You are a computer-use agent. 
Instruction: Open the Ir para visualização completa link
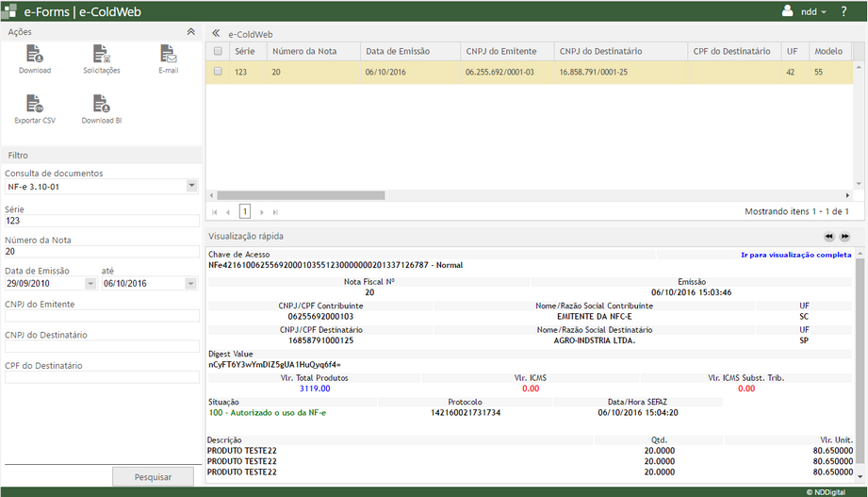click(x=795, y=255)
